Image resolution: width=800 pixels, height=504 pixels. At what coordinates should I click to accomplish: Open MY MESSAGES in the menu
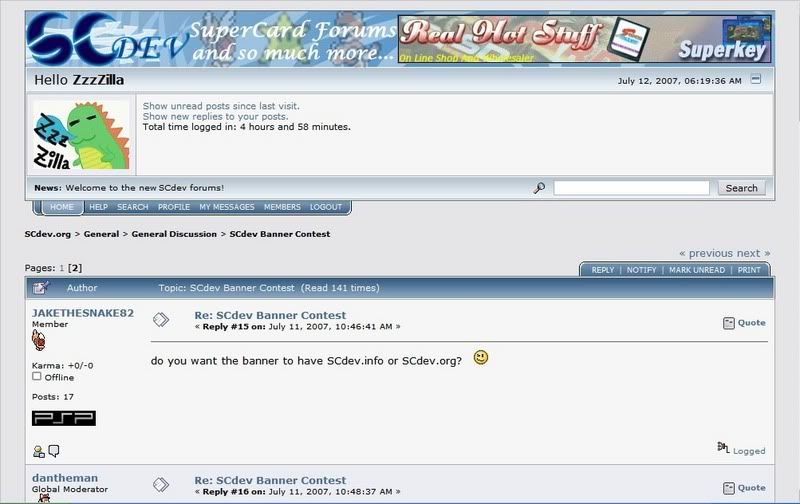227,207
